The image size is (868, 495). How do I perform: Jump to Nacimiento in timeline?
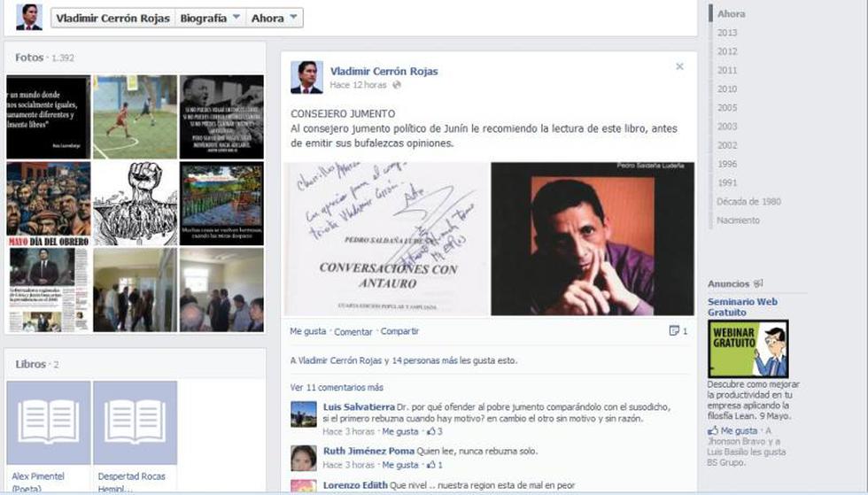click(x=739, y=220)
